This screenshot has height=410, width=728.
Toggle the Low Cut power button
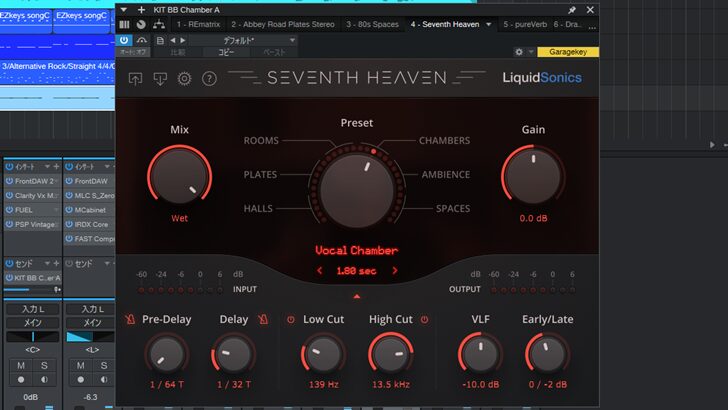pyautogui.click(x=291, y=319)
